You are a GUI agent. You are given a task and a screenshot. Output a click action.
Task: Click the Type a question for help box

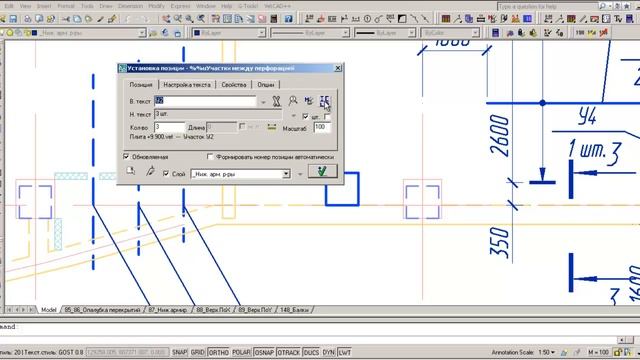[x=547, y=7]
